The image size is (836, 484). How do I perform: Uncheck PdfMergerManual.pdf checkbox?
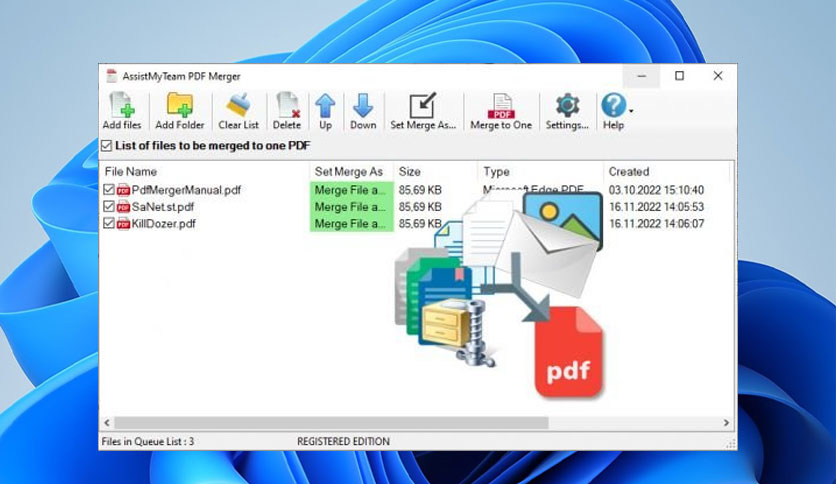pos(109,189)
